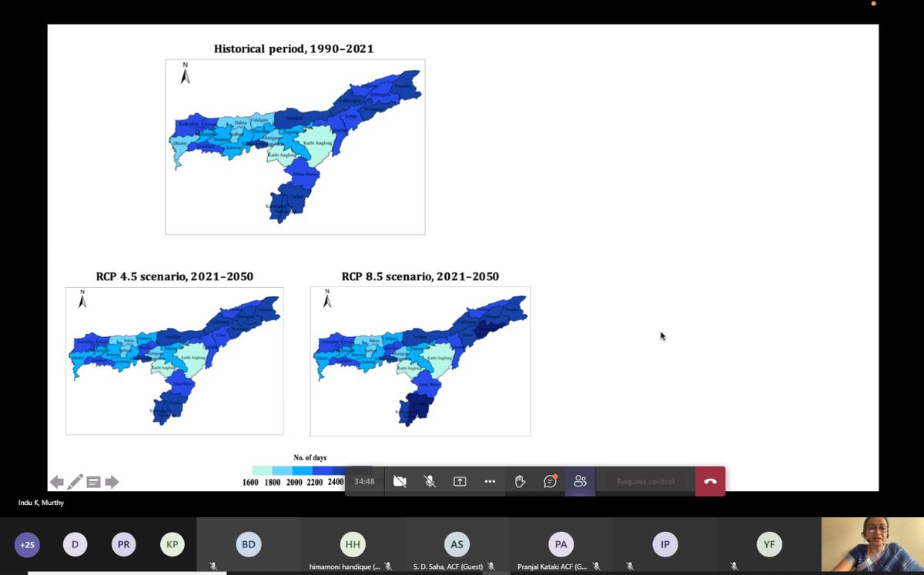
Task: Select the IP participant tile
Action: (x=665, y=546)
